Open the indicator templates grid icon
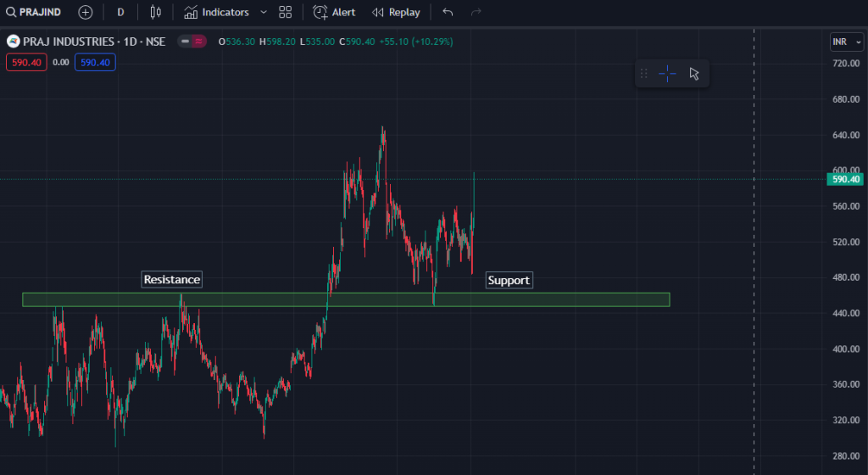The image size is (868, 475). [x=285, y=12]
